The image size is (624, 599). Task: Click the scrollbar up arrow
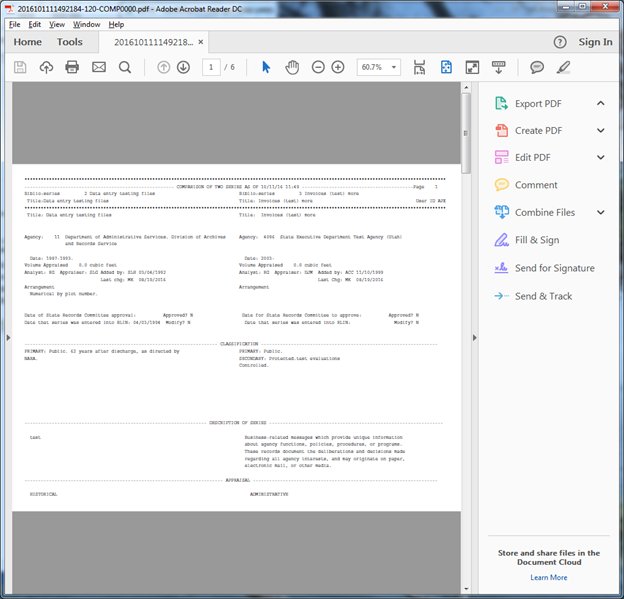click(466, 87)
